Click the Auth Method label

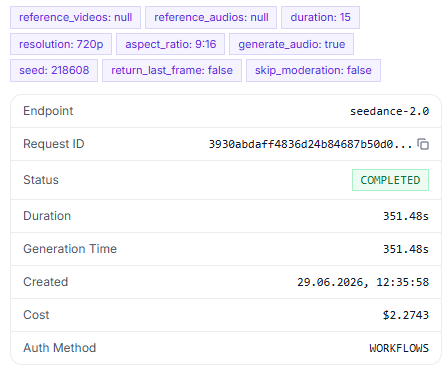(60, 348)
